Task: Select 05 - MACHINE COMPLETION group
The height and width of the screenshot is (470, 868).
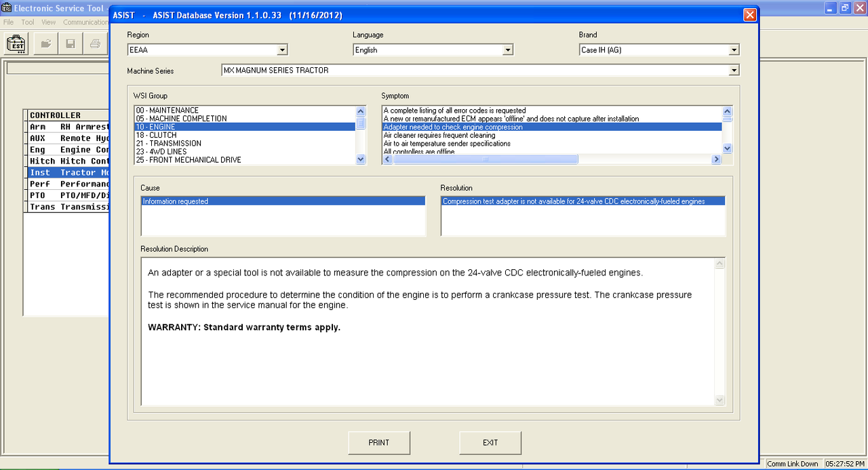Action: click(x=245, y=119)
